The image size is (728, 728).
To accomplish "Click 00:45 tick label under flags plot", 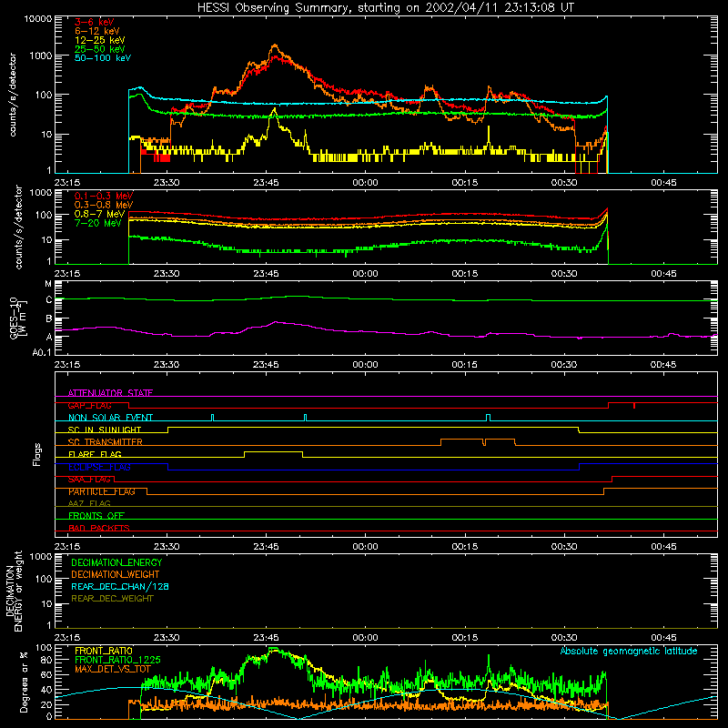I will tap(663, 547).
